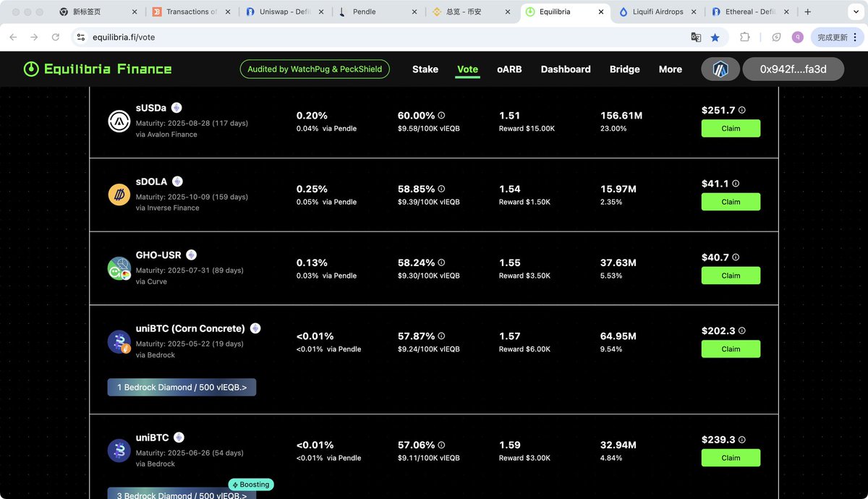Click the 156.61M total votes value
The image size is (868, 499).
tap(621, 116)
